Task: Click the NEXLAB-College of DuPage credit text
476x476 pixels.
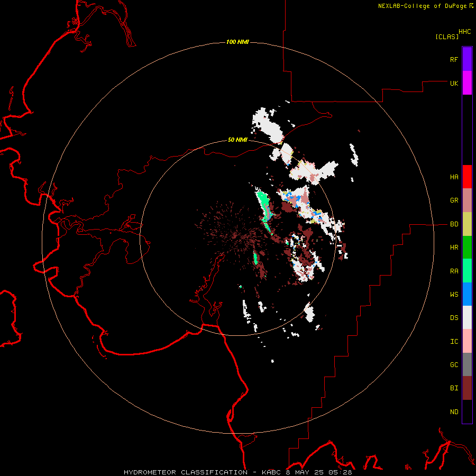Action: coord(422,6)
